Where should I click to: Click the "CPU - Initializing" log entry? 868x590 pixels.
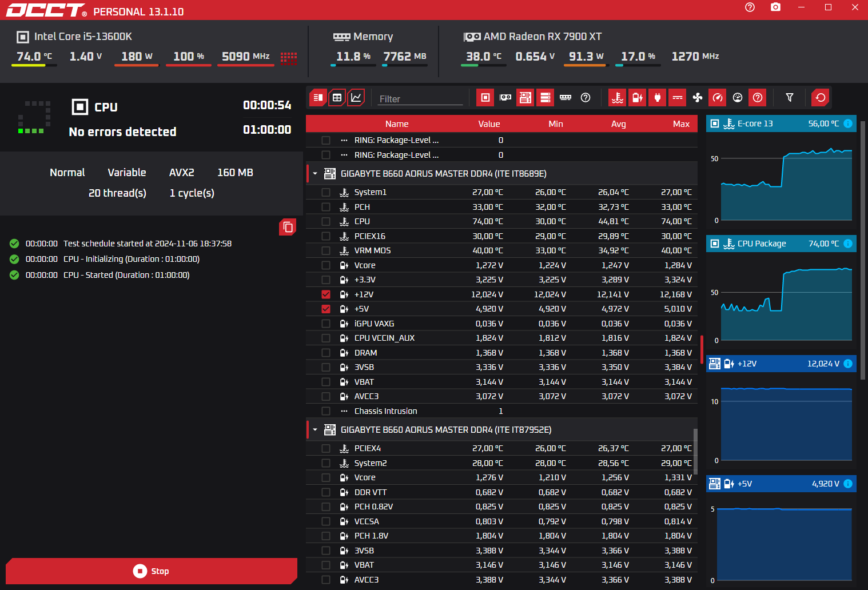[132, 259]
